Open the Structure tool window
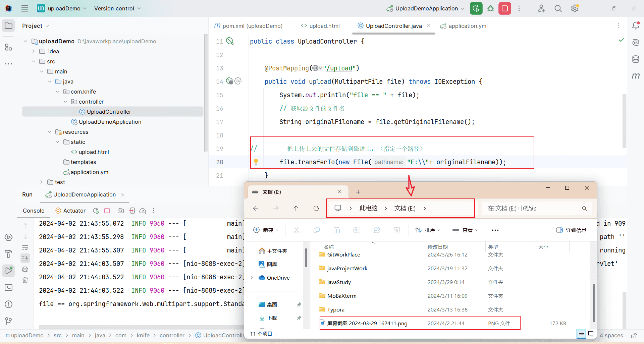Screen dimensions: 644x344 click(8, 47)
